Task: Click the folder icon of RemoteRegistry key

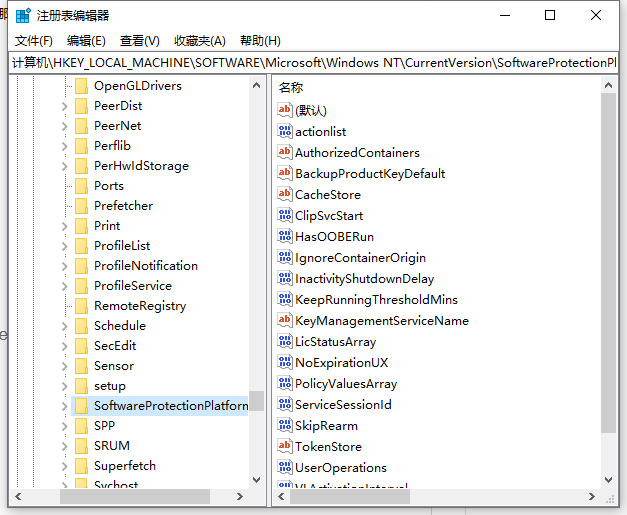Action: tap(82, 305)
